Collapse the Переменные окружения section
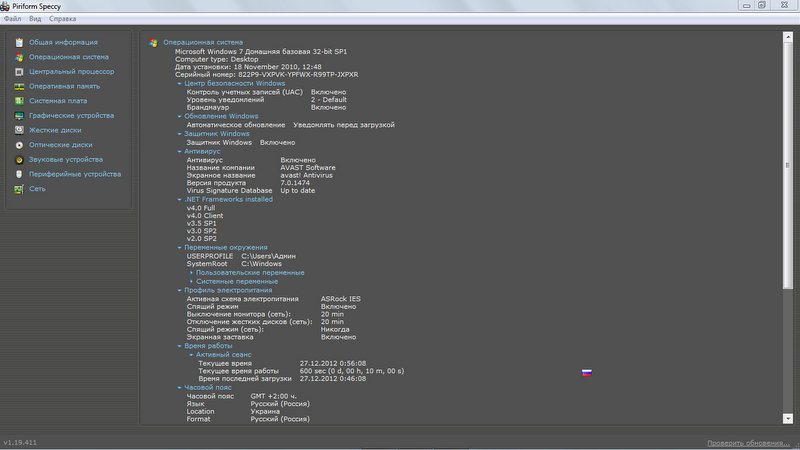The width and height of the screenshot is (800, 450). point(179,247)
